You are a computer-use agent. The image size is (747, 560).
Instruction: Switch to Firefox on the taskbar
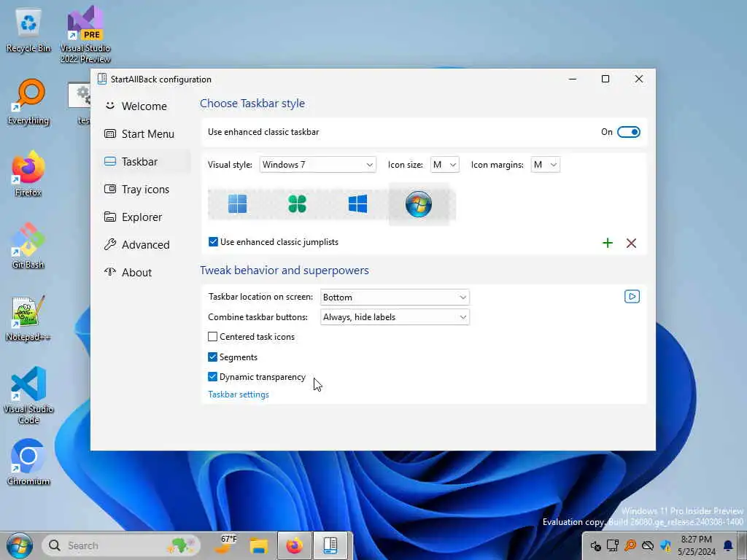pos(295,545)
